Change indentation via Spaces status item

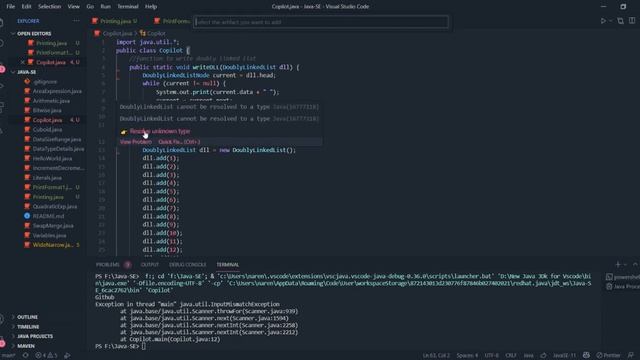pos(467,356)
